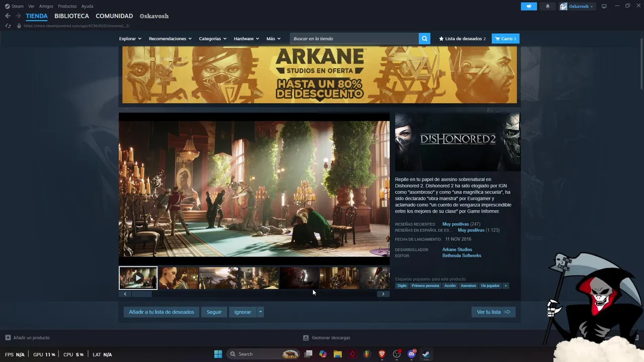Open the notifications bell
The height and width of the screenshot is (362, 644).
point(547,6)
